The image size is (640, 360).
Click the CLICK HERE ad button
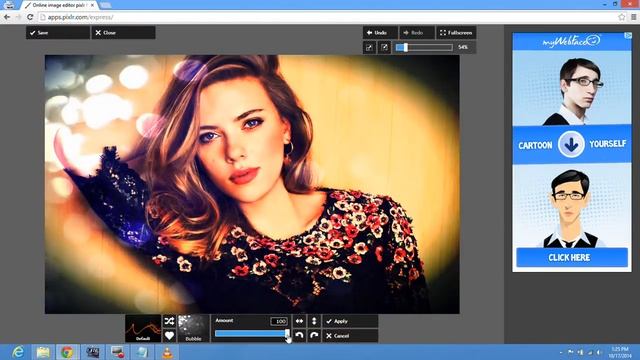pos(572,258)
